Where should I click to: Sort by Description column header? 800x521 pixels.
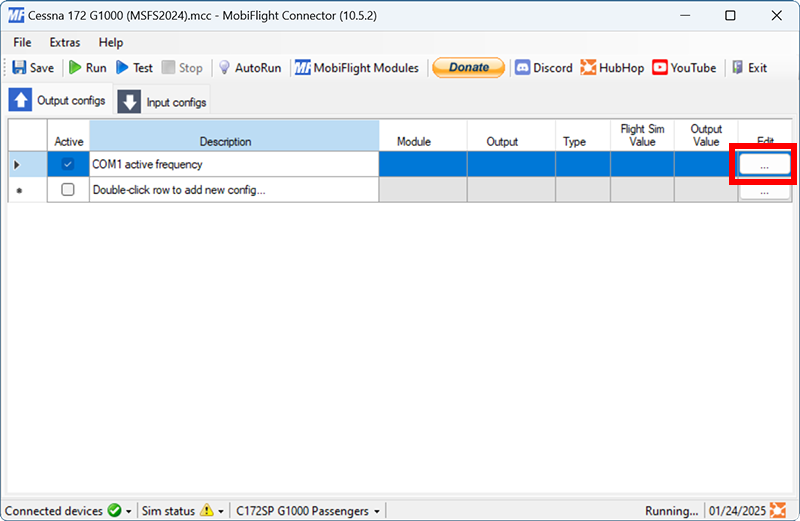(234, 136)
